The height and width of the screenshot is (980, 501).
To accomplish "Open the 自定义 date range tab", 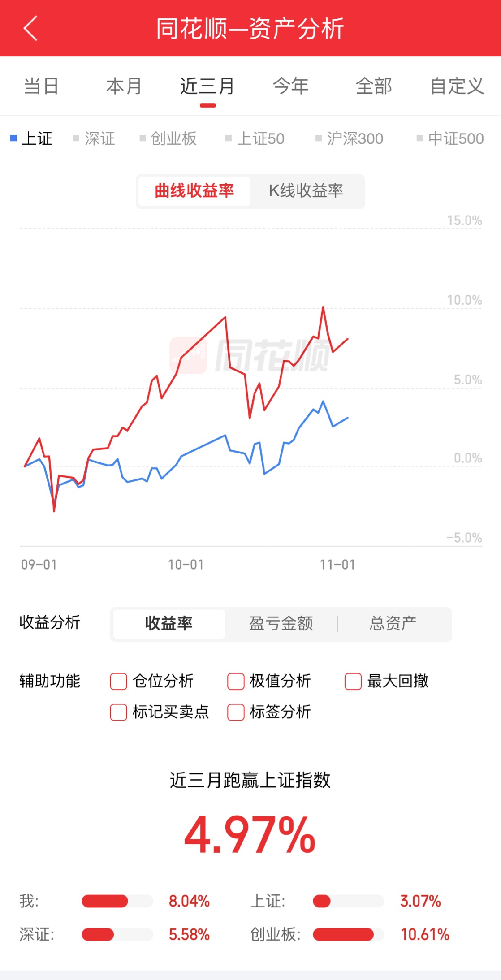I will click(x=457, y=86).
